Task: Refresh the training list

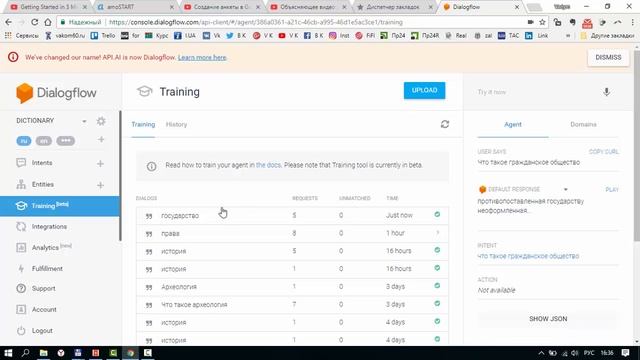Action: coord(445,124)
